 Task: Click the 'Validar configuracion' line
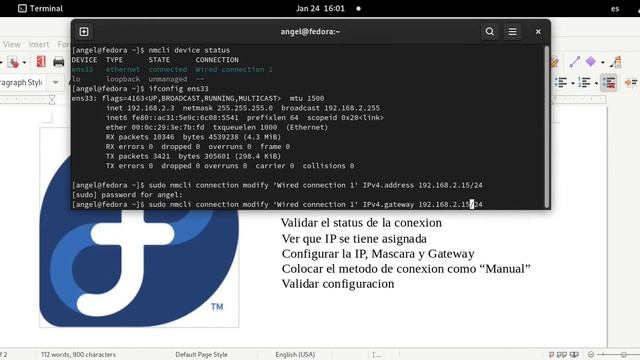[x=338, y=284]
